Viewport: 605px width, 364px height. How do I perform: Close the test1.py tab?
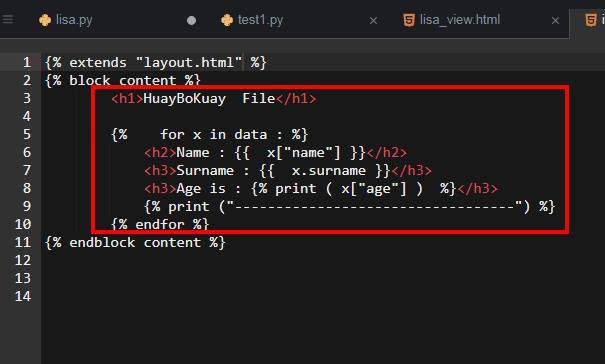pyautogui.click(x=373, y=20)
